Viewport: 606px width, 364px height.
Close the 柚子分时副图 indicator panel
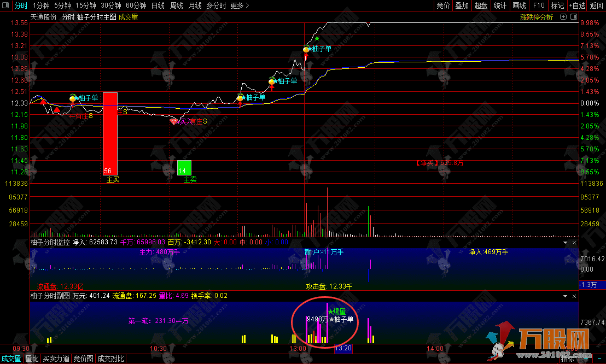coord(574,296)
